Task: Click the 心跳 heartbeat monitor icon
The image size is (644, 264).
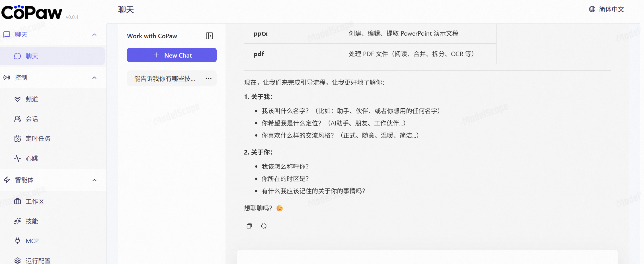Action: point(18,159)
